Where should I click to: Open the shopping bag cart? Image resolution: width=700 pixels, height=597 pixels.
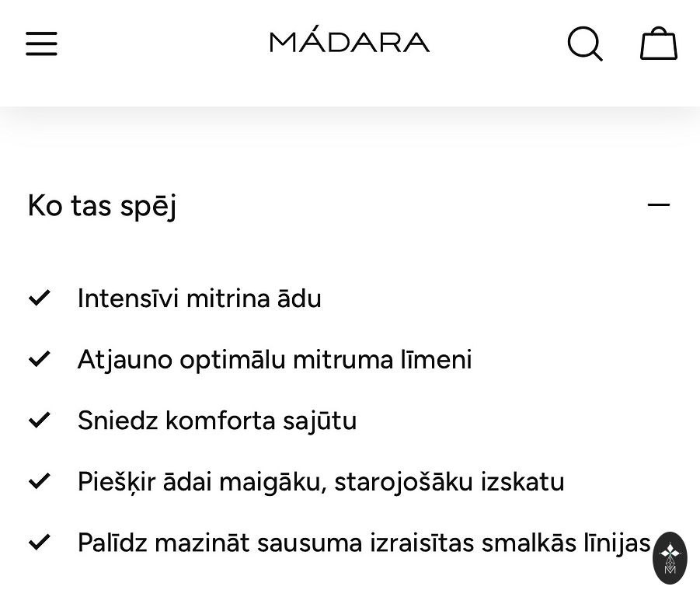[x=658, y=44]
